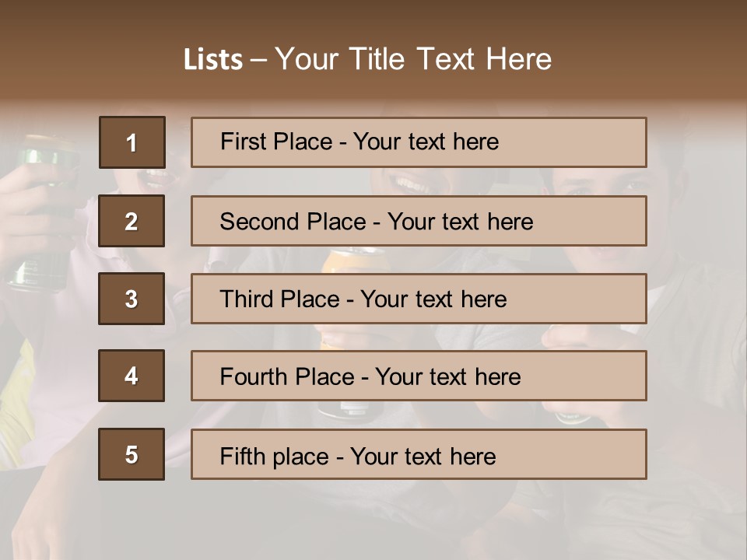Click the words 'Third Place'
This screenshot has width=747, height=560.
pyautogui.click(x=279, y=299)
